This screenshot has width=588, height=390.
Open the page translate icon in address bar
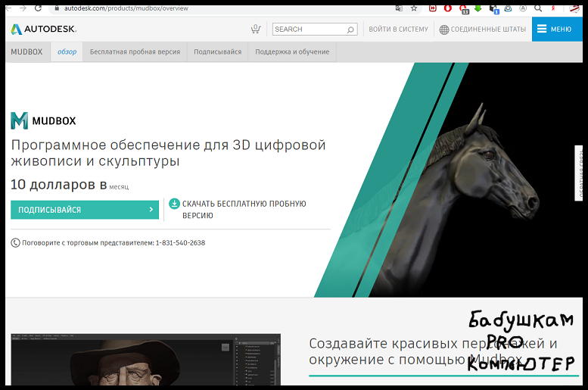click(x=399, y=8)
